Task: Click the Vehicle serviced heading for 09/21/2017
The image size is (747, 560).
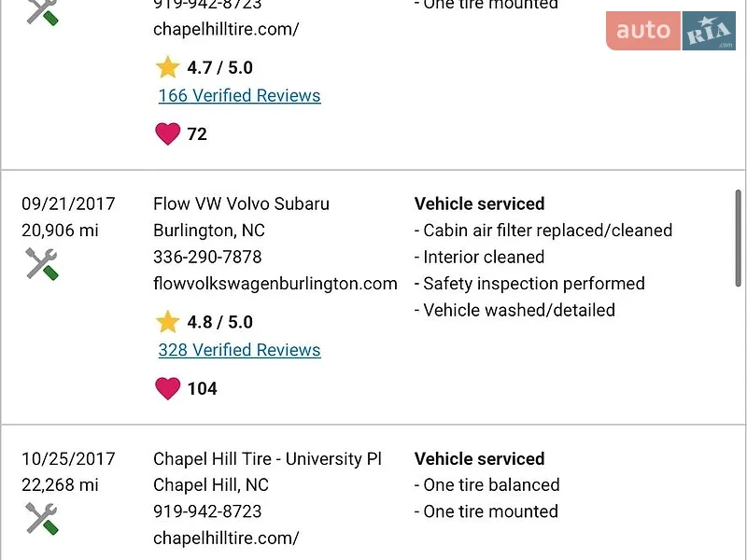Action: point(479,203)
